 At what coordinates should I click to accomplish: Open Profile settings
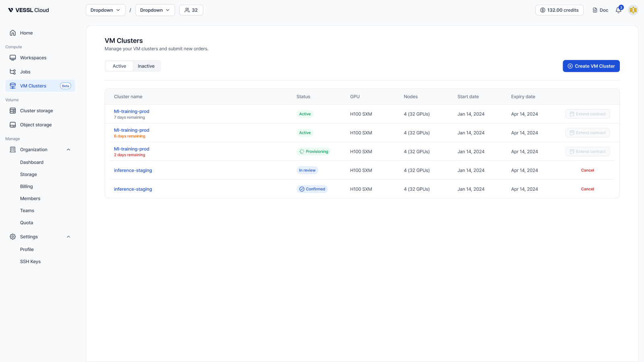click(27, 250)
